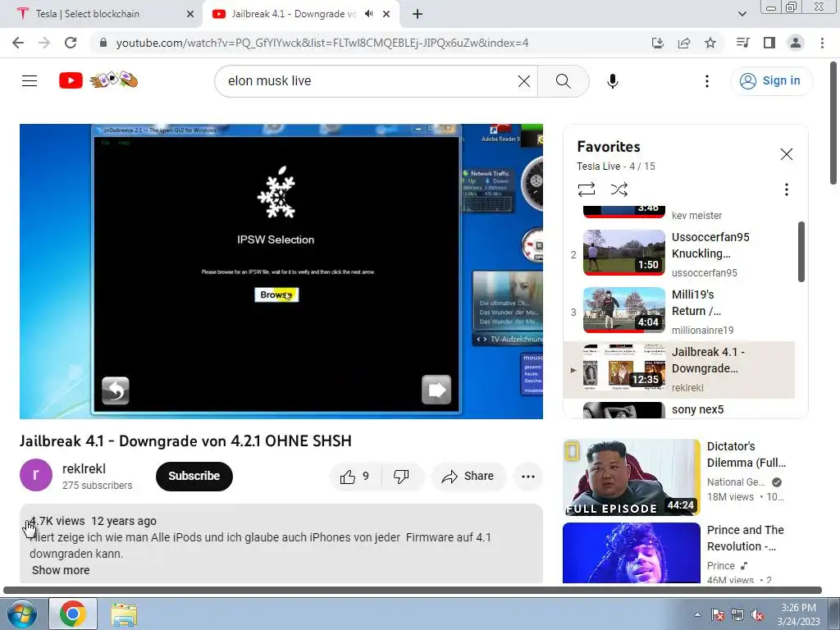
Task: Go back in browser history
Action: tap(18, 43)
